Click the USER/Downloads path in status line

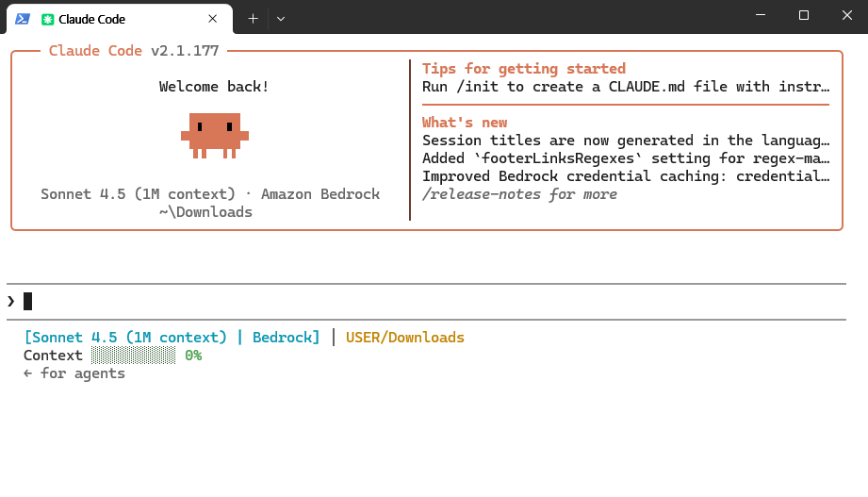[405, 338]
